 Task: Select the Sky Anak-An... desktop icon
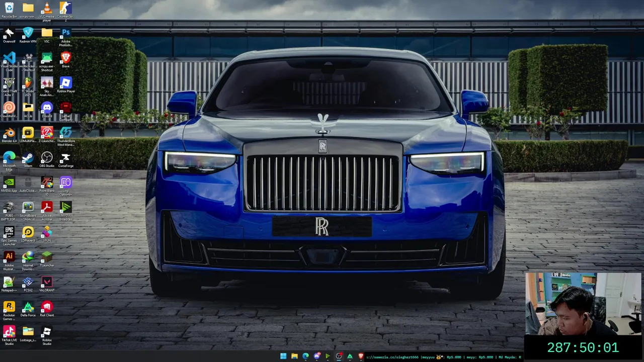47,86
